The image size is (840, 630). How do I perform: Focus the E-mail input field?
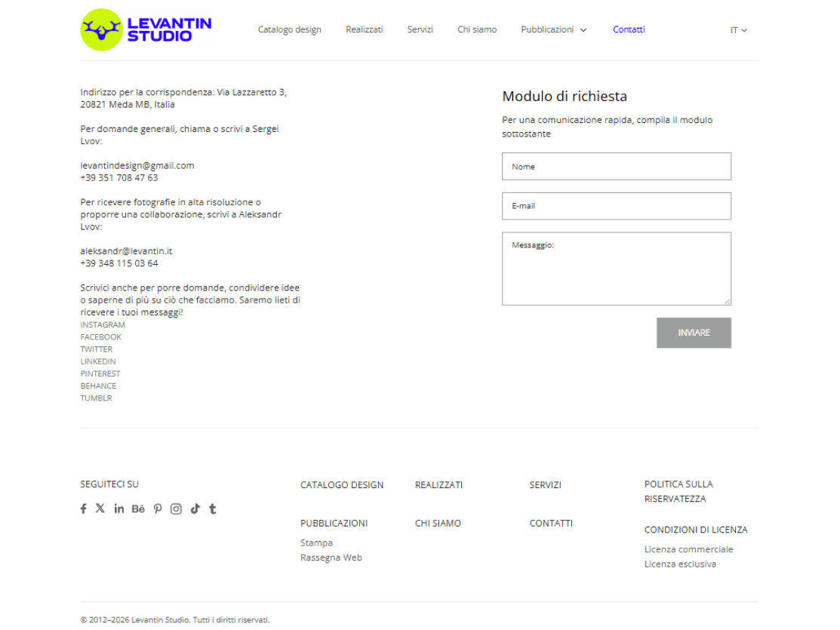tap(617, 206)
